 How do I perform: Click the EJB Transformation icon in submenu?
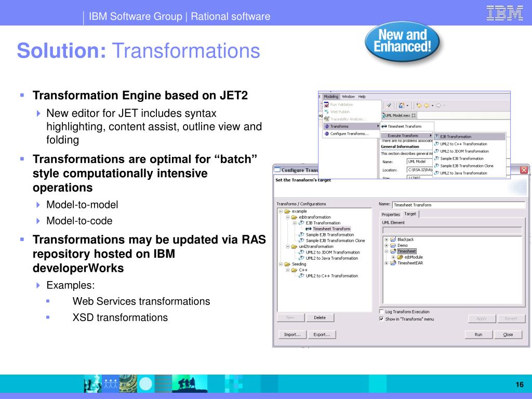437,137
